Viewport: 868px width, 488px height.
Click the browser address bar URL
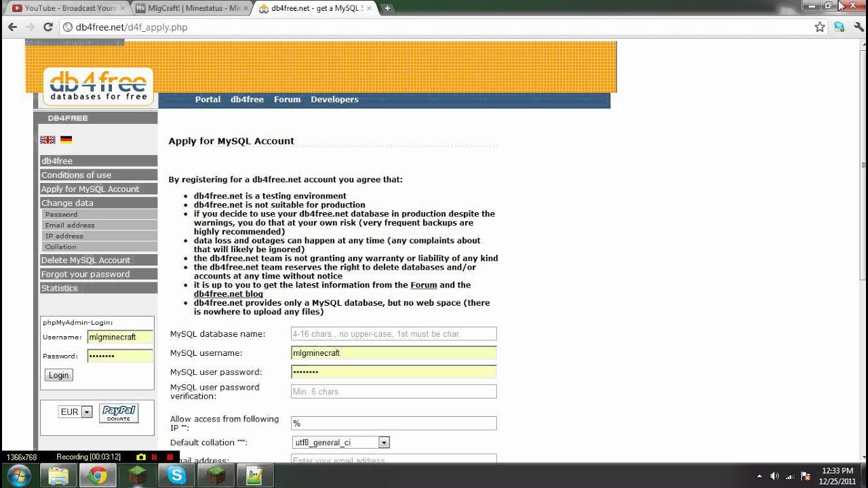tap(132, 27)
